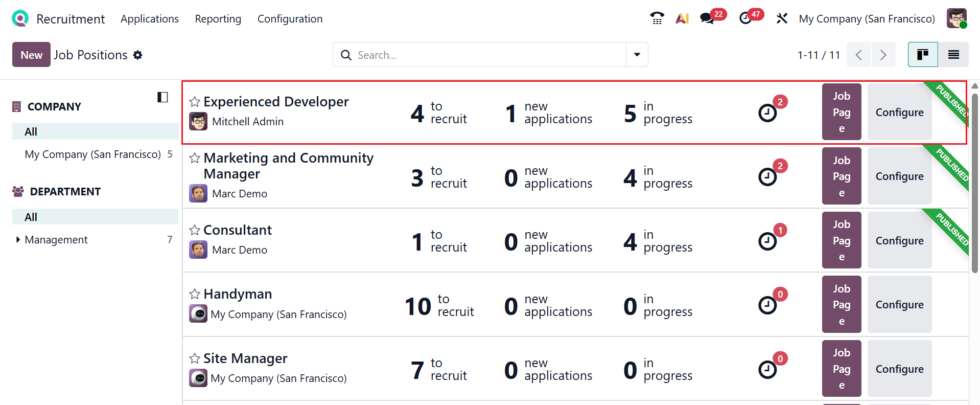Collapse the left filter side panel
The height and width of the screenshot is (405, 980).
(x=162, y=97)
